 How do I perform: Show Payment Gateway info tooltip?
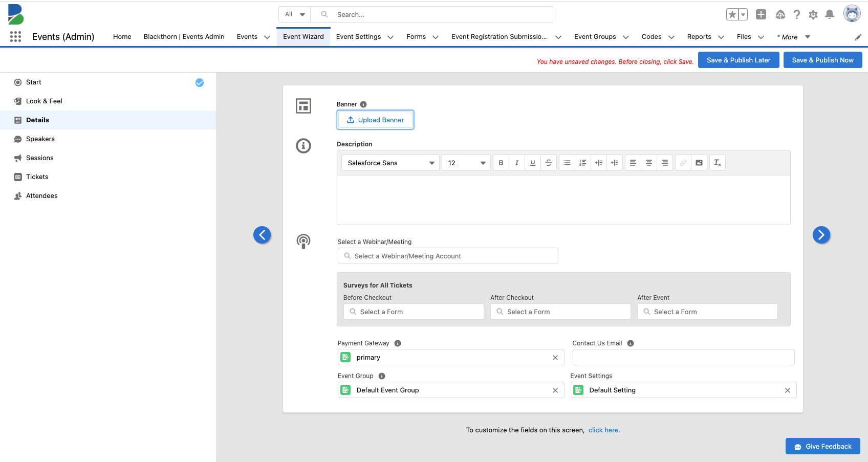point(398,343)
